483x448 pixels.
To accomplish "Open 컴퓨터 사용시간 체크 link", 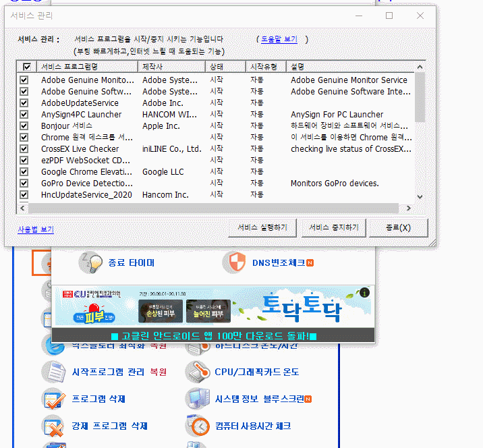I will click(x=253, y=426).
